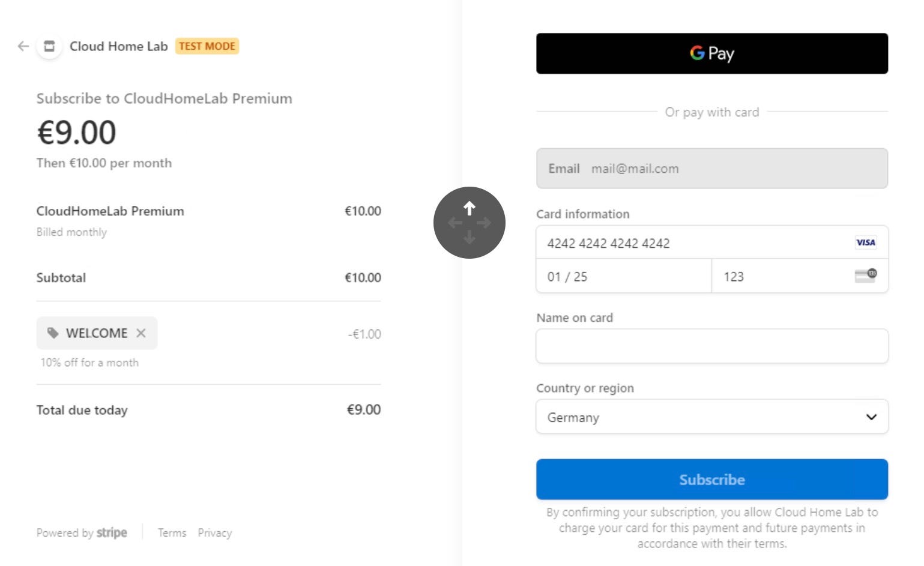This screenshot has width=924, height=566.
Task: Click the down arrow in the navigation overlay
Action: coord(469,238)
